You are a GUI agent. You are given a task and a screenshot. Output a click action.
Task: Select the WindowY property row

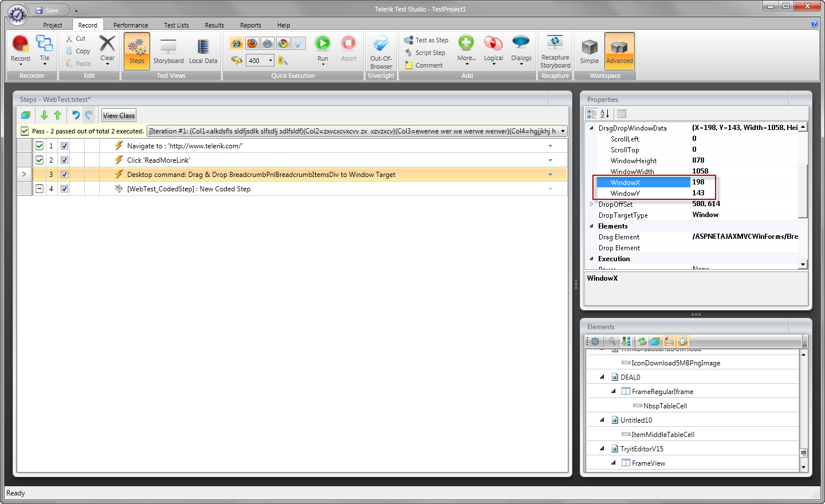click(697, 193)
